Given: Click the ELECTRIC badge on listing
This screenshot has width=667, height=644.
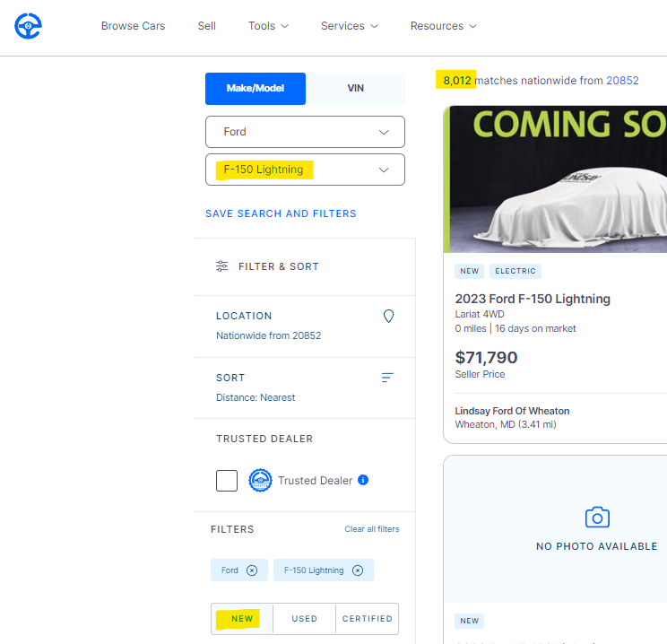Looking at the screenshot, I should click(515, 271).
